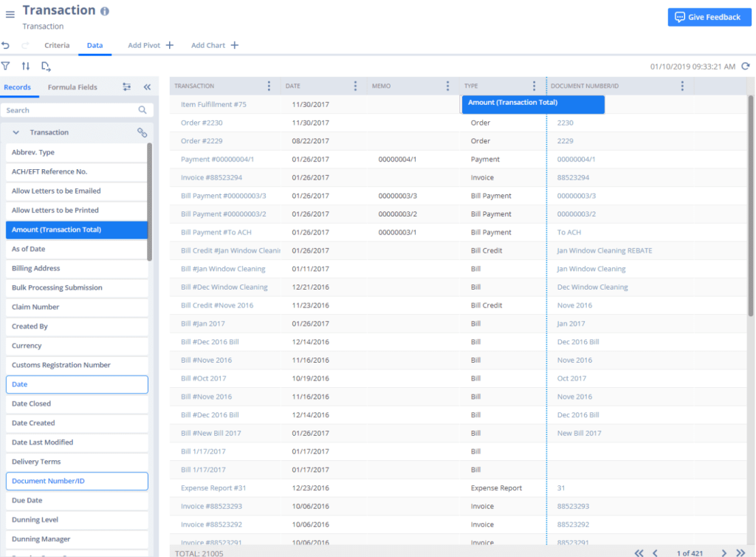
Task: Select the Data tab
Action: [x=94, y=45]
